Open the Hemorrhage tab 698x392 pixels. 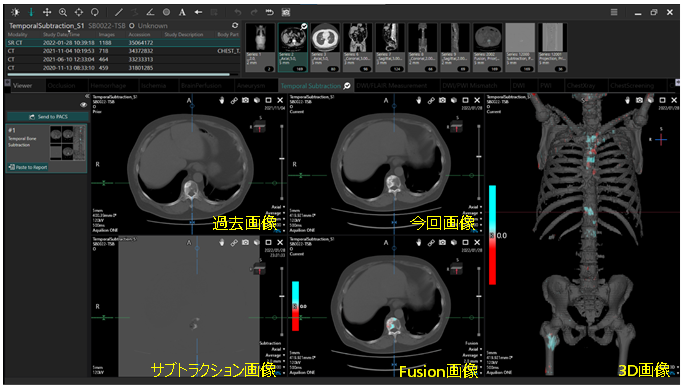tap(108, 85)
